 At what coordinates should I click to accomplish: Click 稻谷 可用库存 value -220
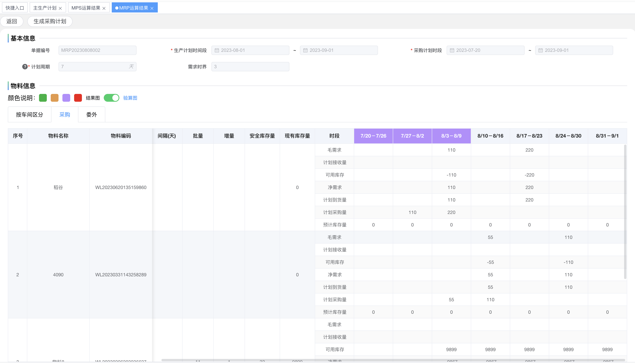point(529,175)
